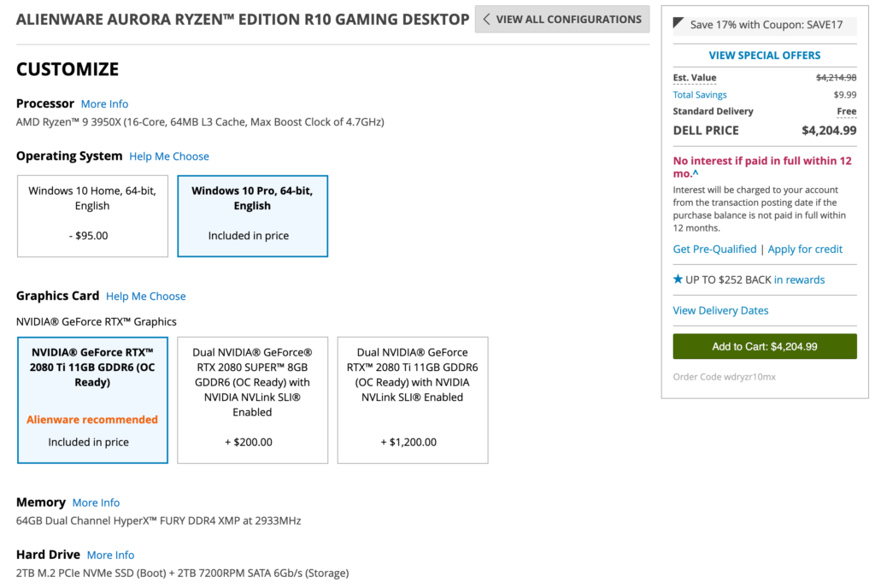Open View Delivery Dates link
The height and width of the screenshot is (588, 875).
(720, 310)
